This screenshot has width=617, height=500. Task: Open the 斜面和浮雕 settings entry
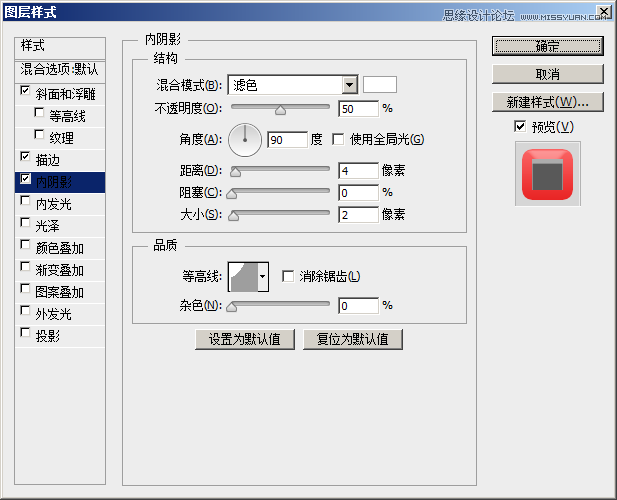point(65,94)
